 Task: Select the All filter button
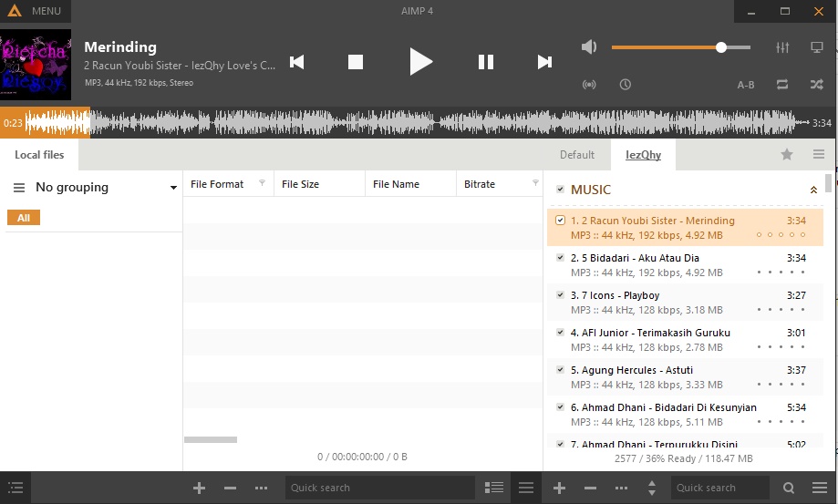24,218
